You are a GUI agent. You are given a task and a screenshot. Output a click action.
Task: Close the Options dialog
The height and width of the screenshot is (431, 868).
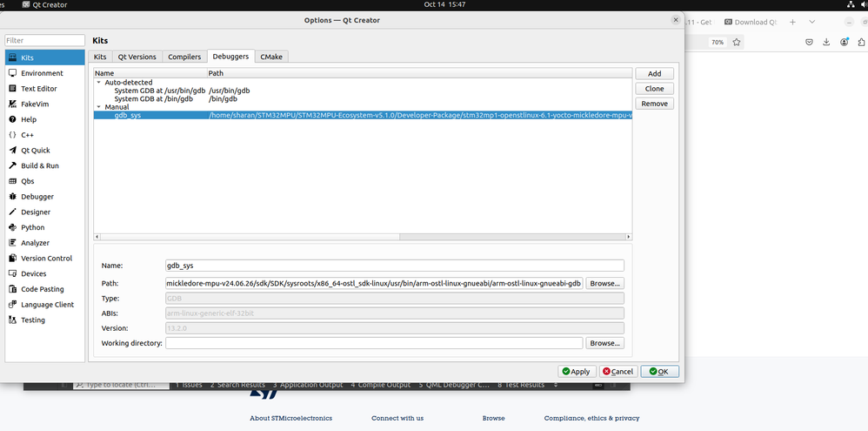pos(676,20)
